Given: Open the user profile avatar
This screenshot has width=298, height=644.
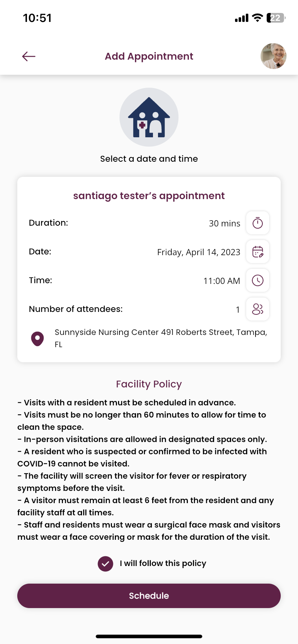Looking at the screenshot, I should pos(274,56).
